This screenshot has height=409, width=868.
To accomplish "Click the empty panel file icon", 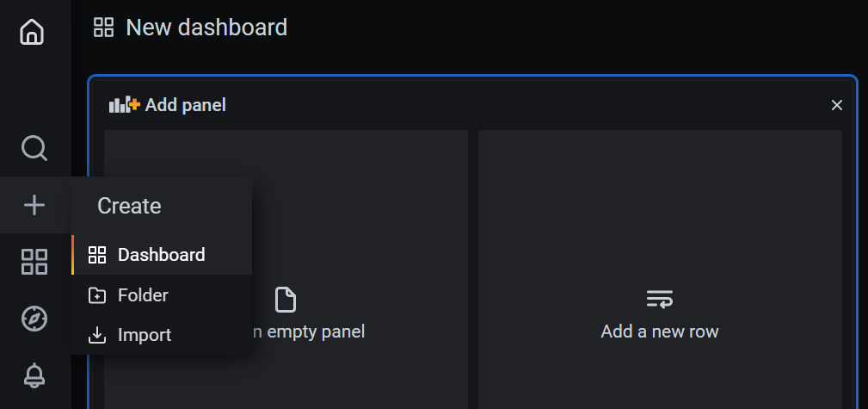I will (285, 300).
